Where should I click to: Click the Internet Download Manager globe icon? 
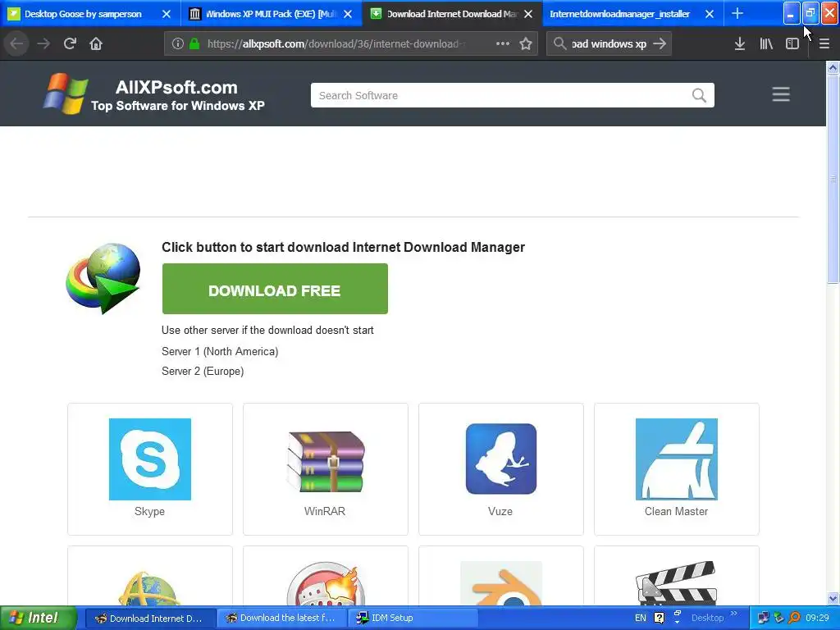pos(103,279)
